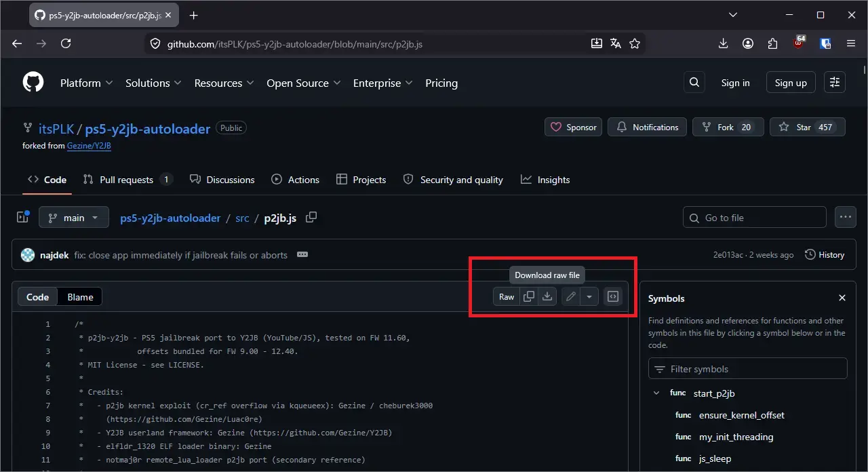Click the uBlock Origin extension icon
The image size is (868, 472).
pyautogui.click(x=800, y=43)
